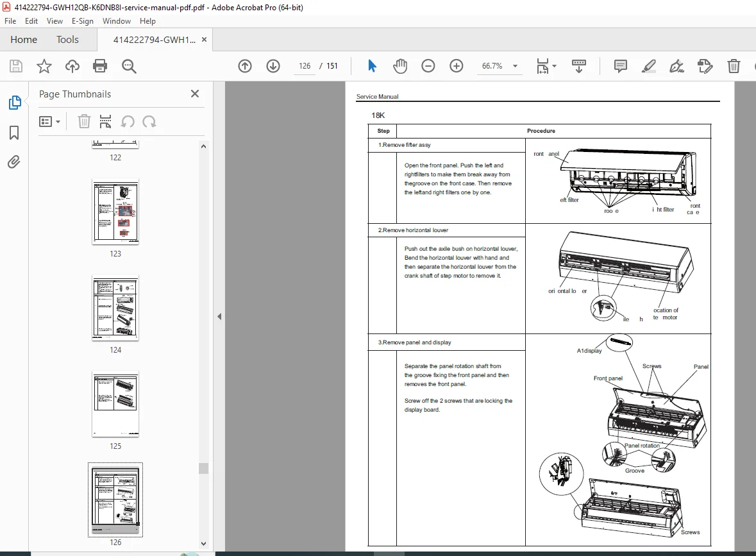Click the '1.Remove filter assy' step heading
This screenshot has height=556, width=756.
(405, 145)
